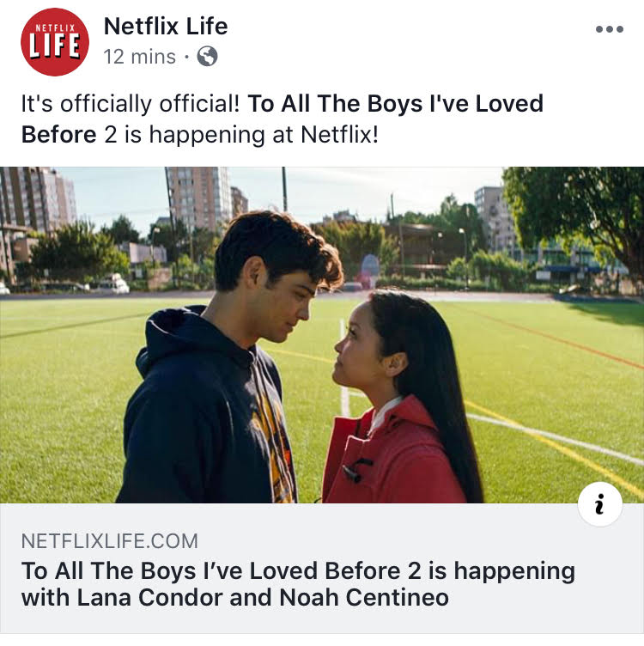Click the NETFLIXLIFE.COM domain label
The image size is (644, 646).
[x=110, y=541]
